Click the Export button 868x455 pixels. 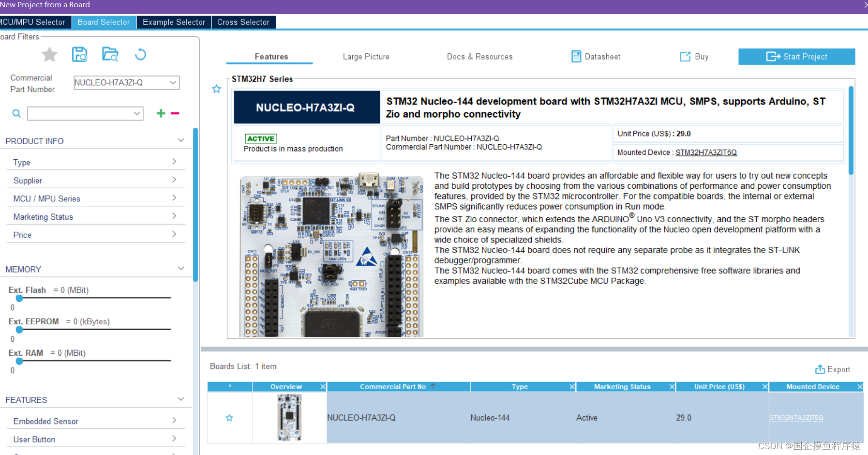pyautogui.click(x=833, y=369)
